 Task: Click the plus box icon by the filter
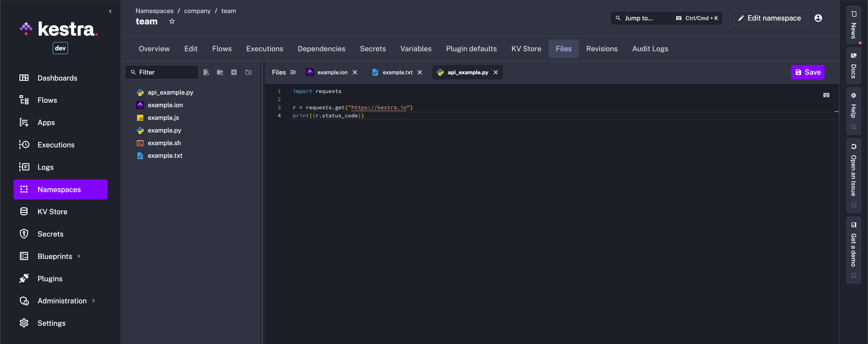tap(234, 72)
